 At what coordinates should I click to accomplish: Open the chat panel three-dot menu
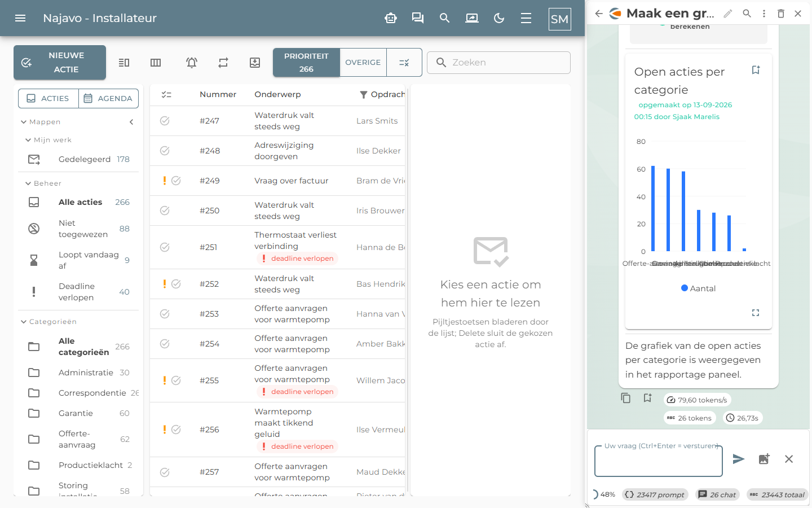(x=764, y=14)
